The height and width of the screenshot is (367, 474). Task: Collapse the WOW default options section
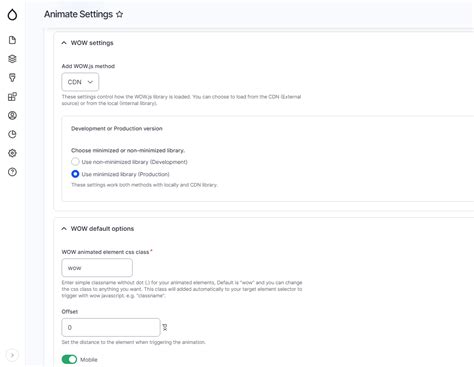tap(64, 229)
